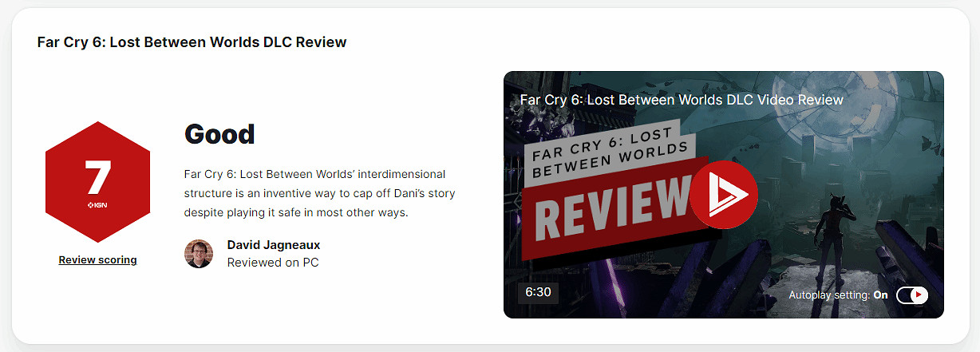This screenshot has width=980, height=352.
Task: Click the red hexagon score badge
Action: coord(97,182)
